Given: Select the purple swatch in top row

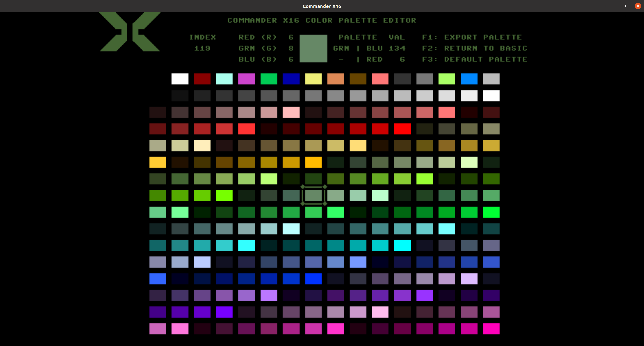Looking at the screenshot, I should [247, 79].
